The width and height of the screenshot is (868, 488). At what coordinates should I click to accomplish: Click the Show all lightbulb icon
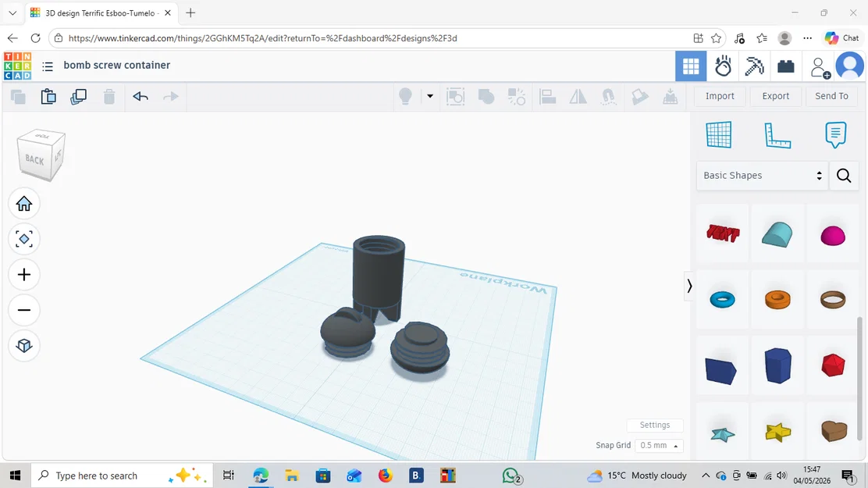(x=406, y=96)
